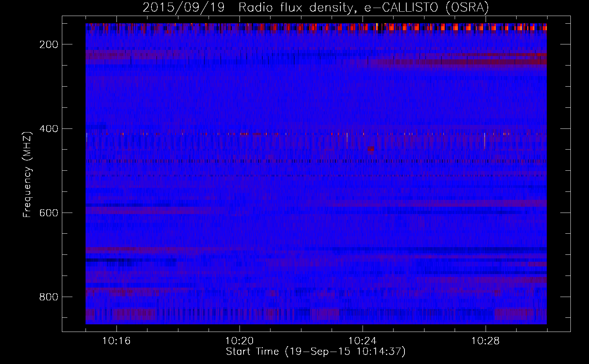Click the 10:24 time tick label
This screenshot has height=364, width=589.
coord(363,341)
